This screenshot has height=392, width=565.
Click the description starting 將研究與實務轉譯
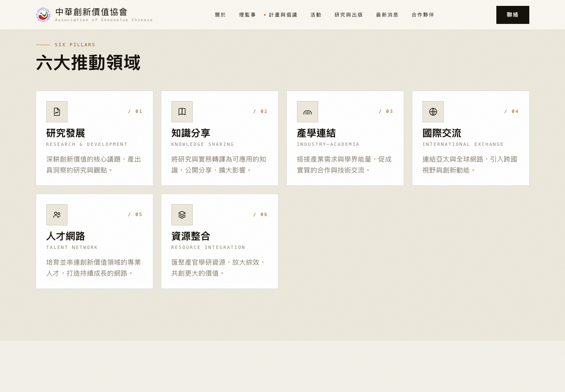pyautogui.click(x=219, y=165)
